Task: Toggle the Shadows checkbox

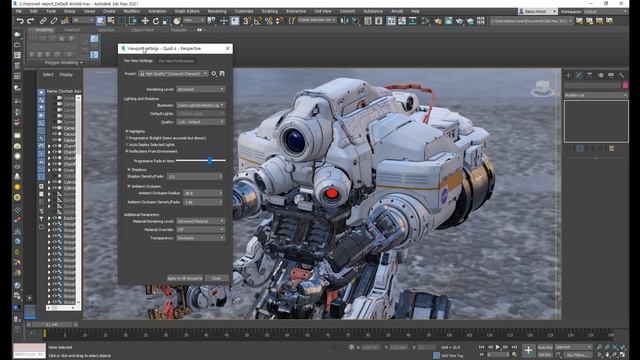Action: (129, 169)
